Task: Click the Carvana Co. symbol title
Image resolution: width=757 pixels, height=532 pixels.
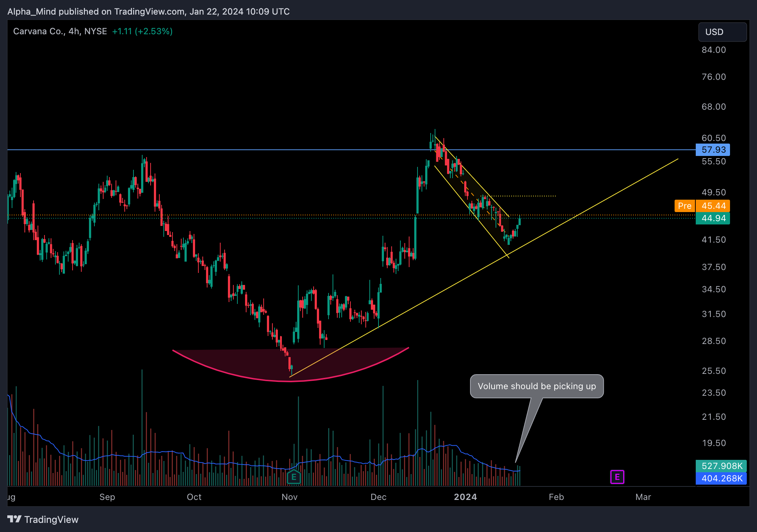Action: pyautogui.click(x=60, y=31)
